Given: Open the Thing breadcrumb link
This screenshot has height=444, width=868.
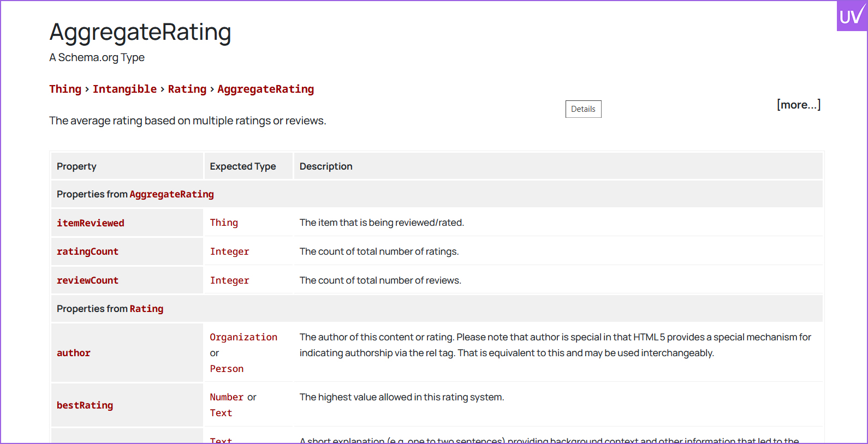Looking at the screenshot, I should [65, 89].
